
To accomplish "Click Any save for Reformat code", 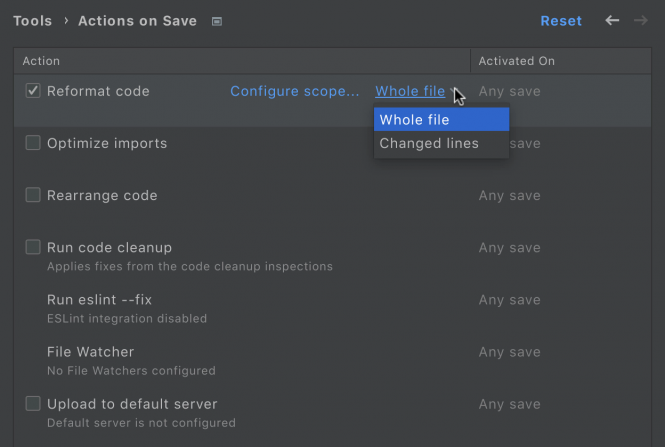I will pyautogui.click(x=509, y=91).
